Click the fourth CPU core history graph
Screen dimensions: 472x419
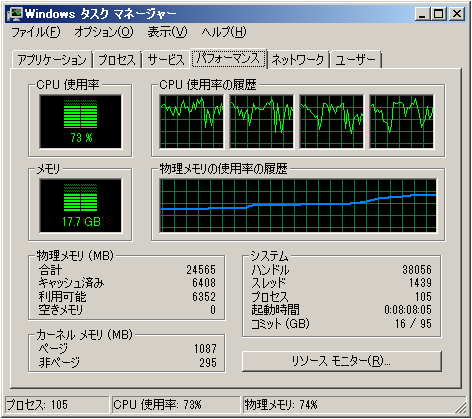pos(402,121)
